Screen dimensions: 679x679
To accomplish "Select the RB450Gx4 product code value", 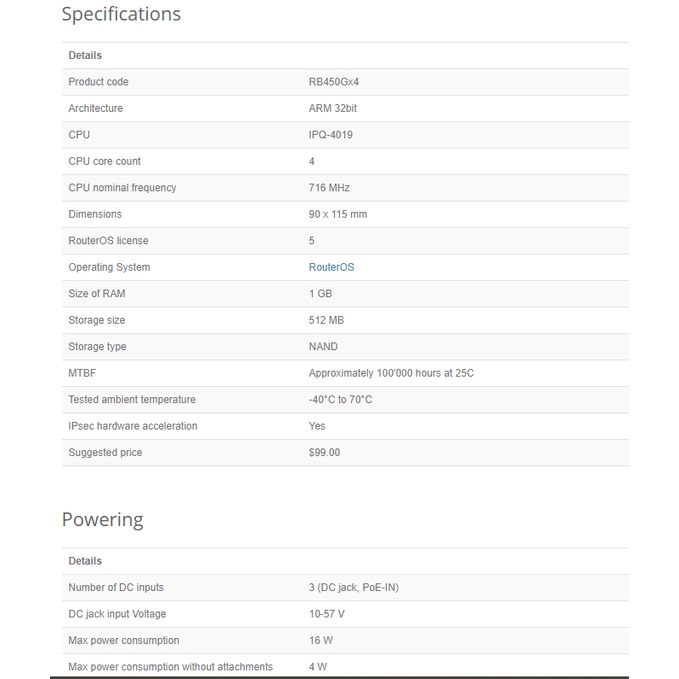I will tap(334, 82).
